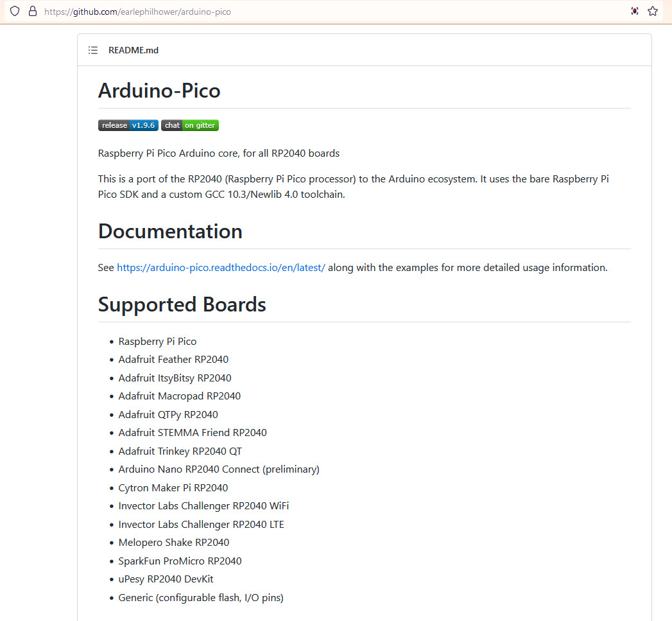The width and height of the screenshot is (672, 621).
Task: Open the release v1.9.6 badge
Action: click(x=128, y=125)
